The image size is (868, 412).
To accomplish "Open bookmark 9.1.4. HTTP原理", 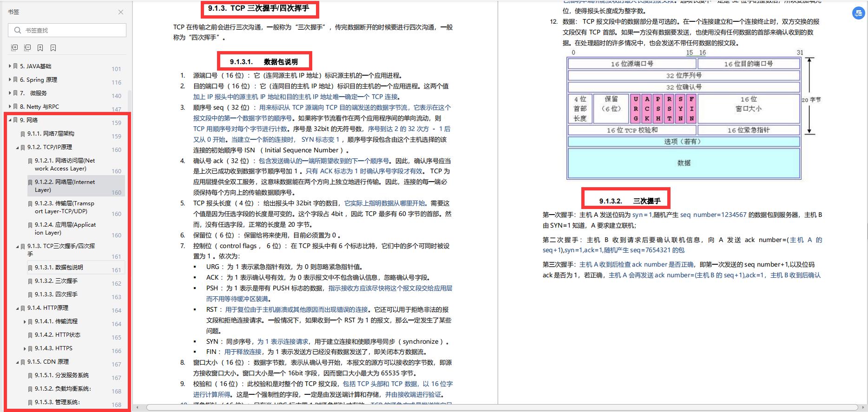I will [x=48, y=307].
